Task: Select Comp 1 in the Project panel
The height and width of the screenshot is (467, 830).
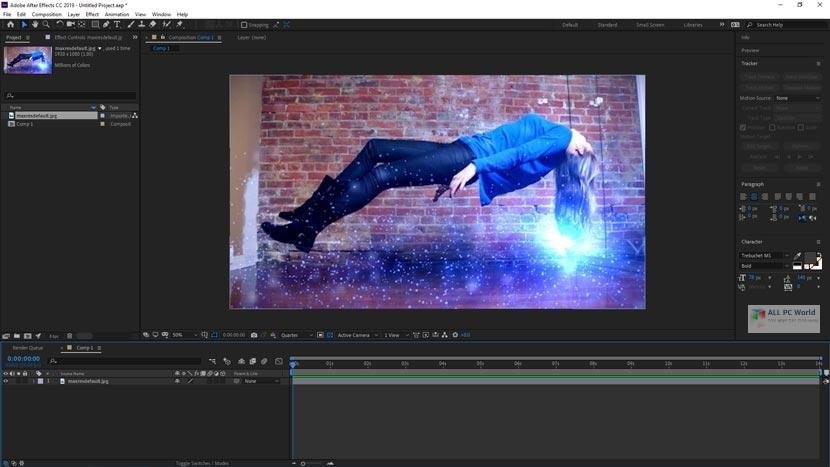Action: (25, 124)
